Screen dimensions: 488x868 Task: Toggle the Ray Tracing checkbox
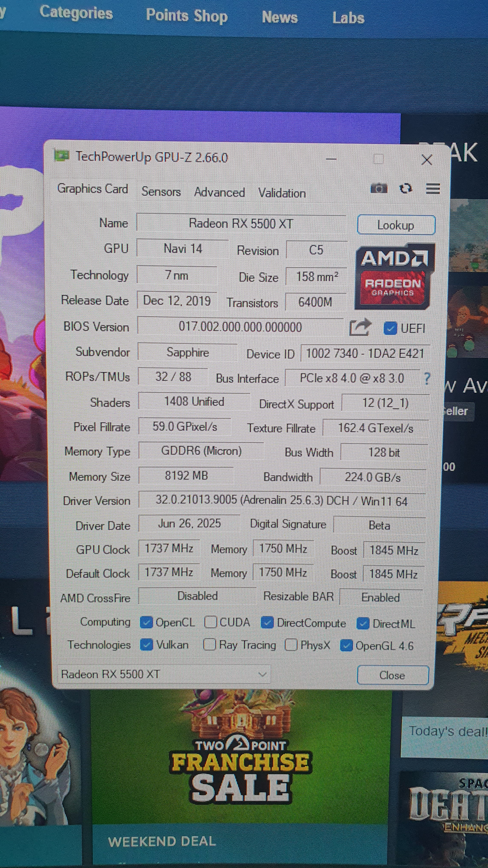click(x=209, y=645)
